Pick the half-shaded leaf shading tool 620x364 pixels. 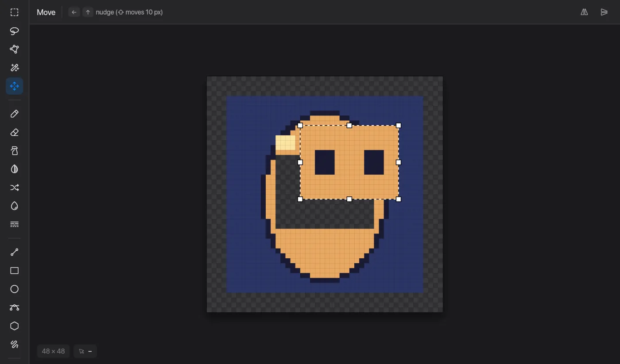coord(15,169)
